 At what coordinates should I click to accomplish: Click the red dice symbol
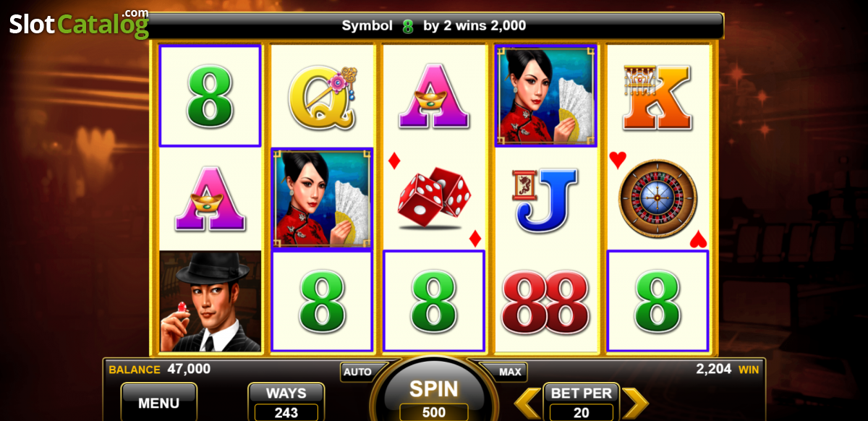click(433, 197)
